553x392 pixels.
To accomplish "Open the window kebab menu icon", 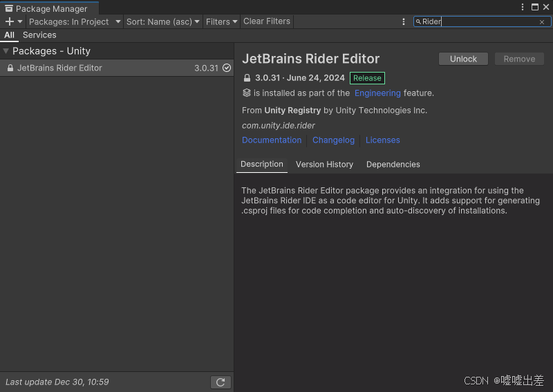I will pyautogui.click(x=523, y=7).
